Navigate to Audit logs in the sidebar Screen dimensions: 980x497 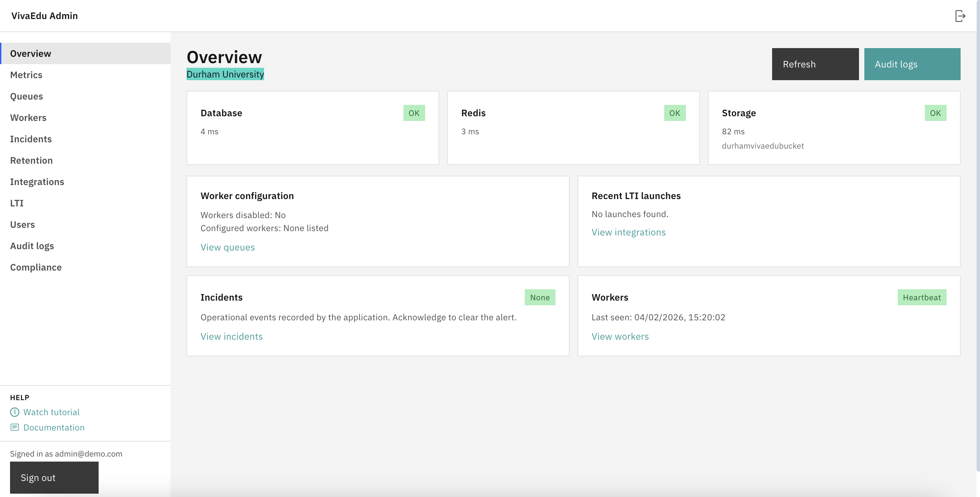(32, 245)
